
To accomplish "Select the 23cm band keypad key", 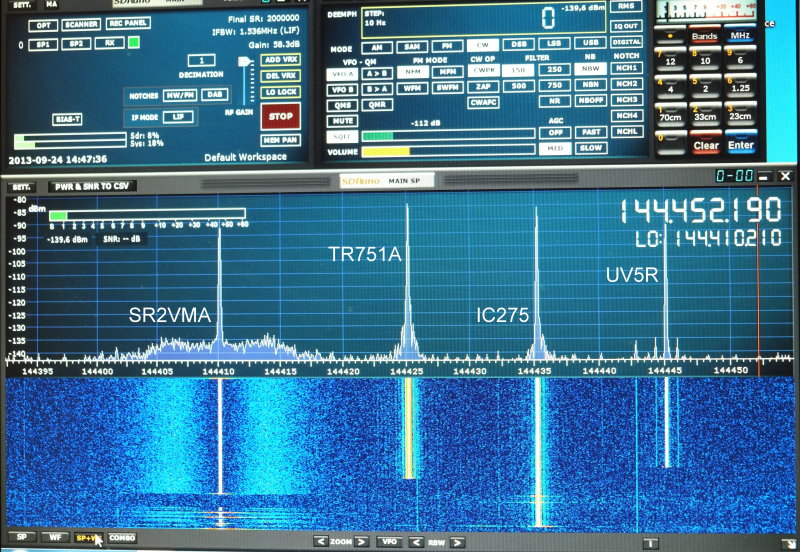I will coord(740,114).
